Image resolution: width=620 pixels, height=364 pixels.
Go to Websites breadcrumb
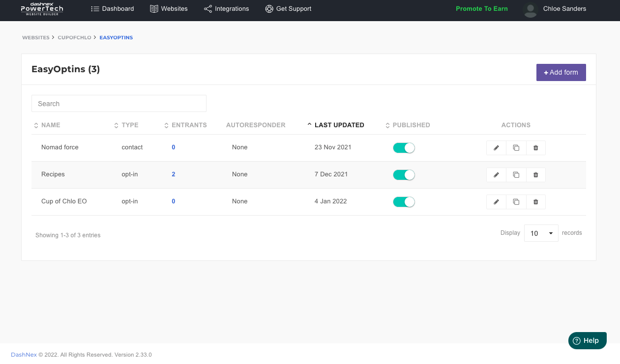pos(36,38)
